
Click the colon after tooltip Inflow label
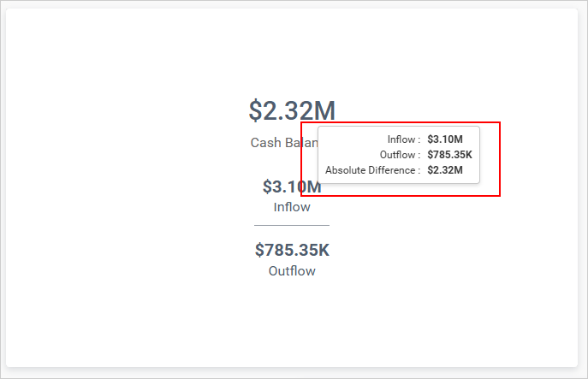[x=419, y=139]
